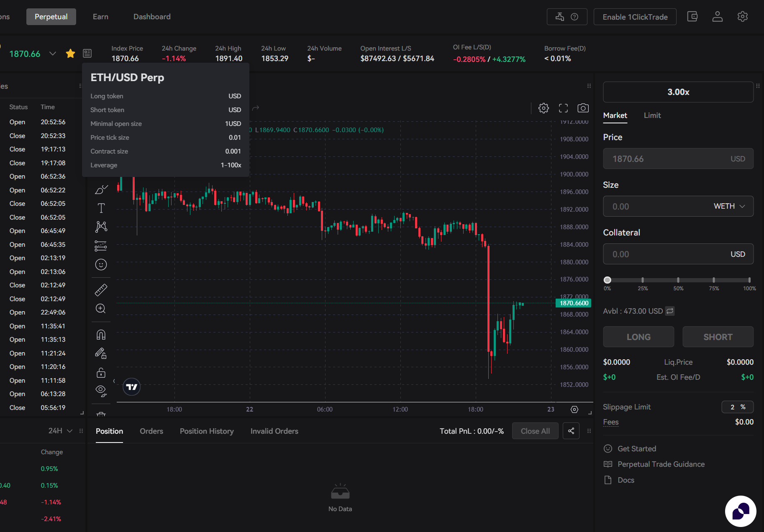Open the chart settings gear
This screenshot has width=764, height=532.
tap(544, 108)
